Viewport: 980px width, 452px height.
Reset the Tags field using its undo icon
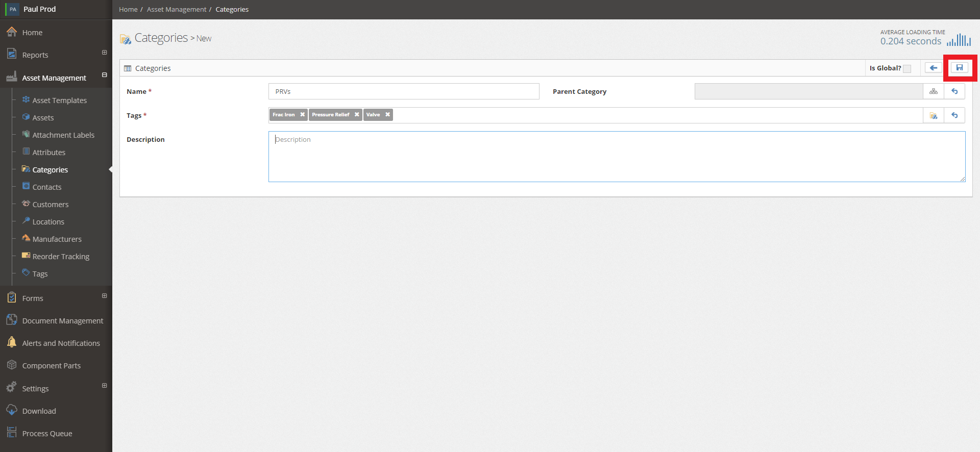[x=954, y=115]
